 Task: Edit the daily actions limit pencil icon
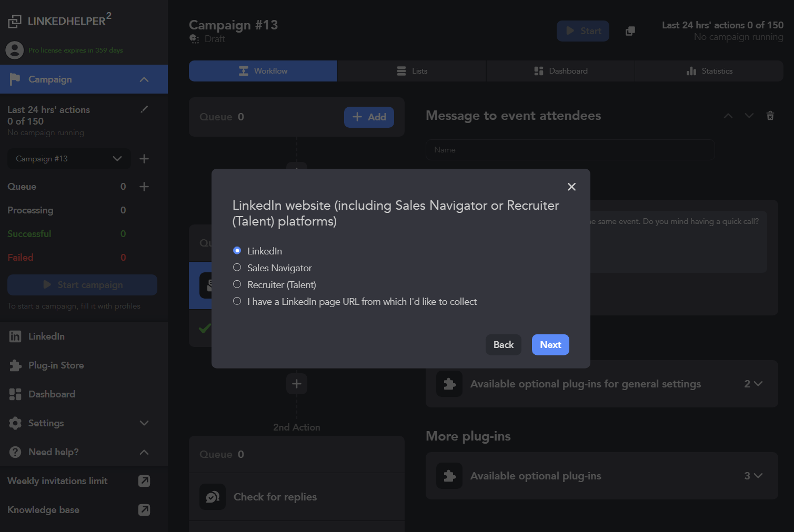(x=144, y=109)
